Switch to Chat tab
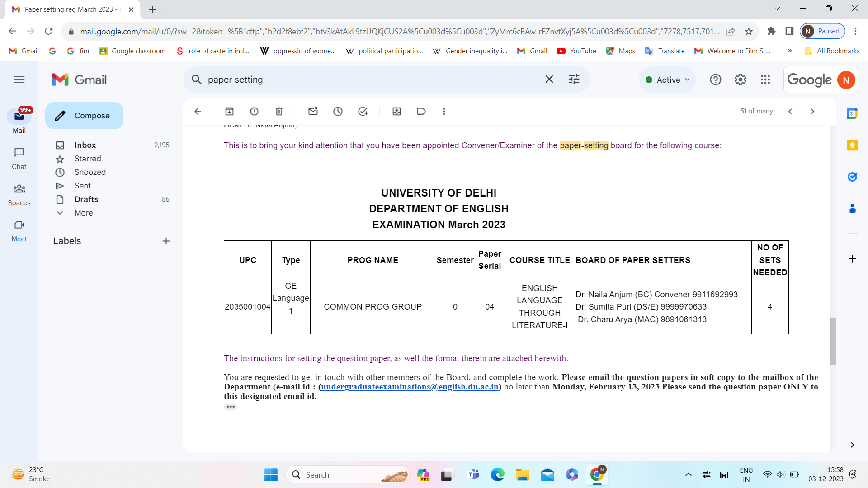The height and width of the screenshot is (488, 868). [19, 158]
